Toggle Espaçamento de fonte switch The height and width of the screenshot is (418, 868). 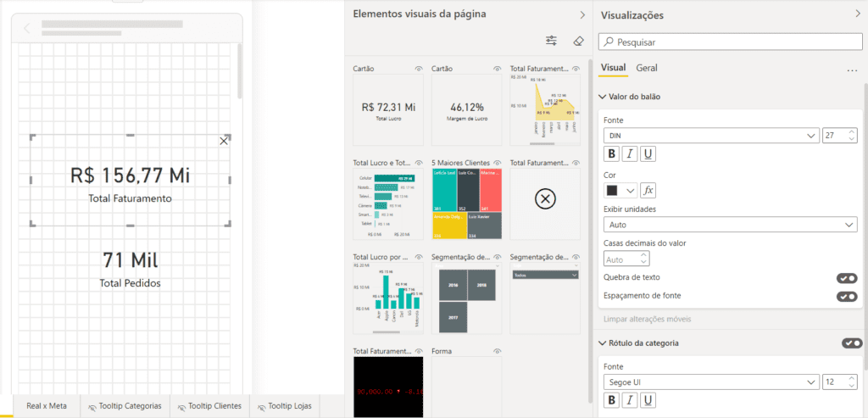[847, 296]
